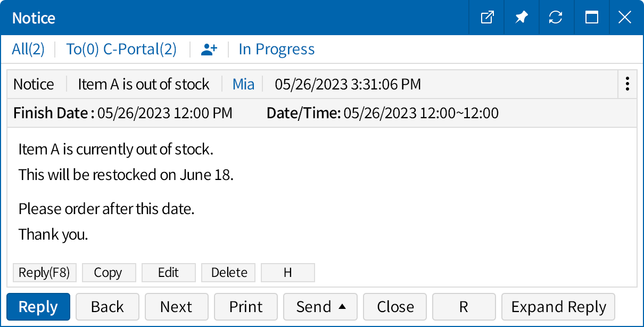This screenshot has height=327, width=644.
Task: Maximize the Notice window
Action: [591, 18]
